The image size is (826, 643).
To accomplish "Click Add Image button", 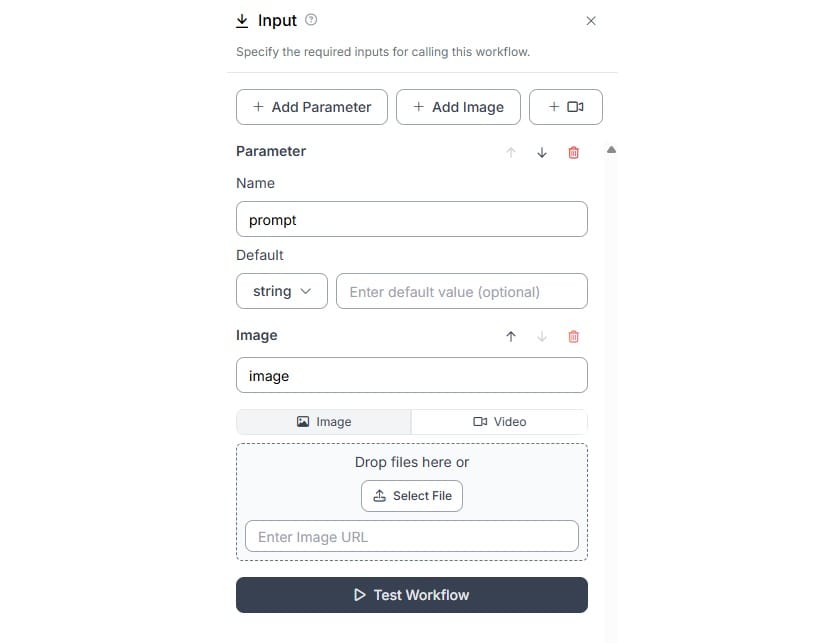I will pyautogui.click(x=458, y=107).
